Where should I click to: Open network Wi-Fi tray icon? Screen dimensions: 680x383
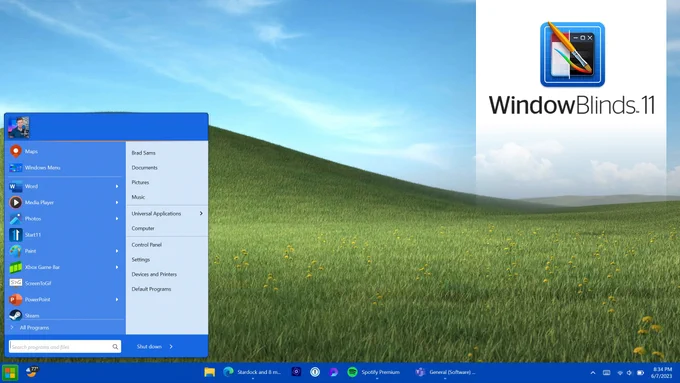point(620,373)
